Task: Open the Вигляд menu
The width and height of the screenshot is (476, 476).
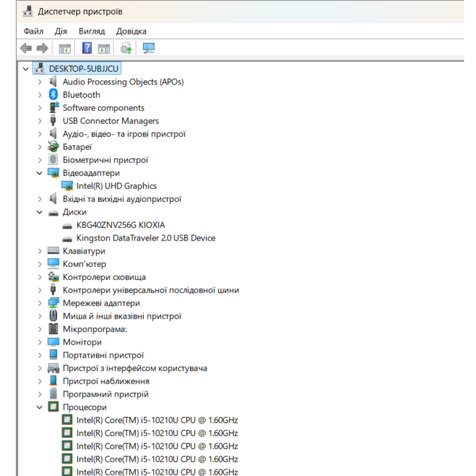Action: [x=91, y=31]
